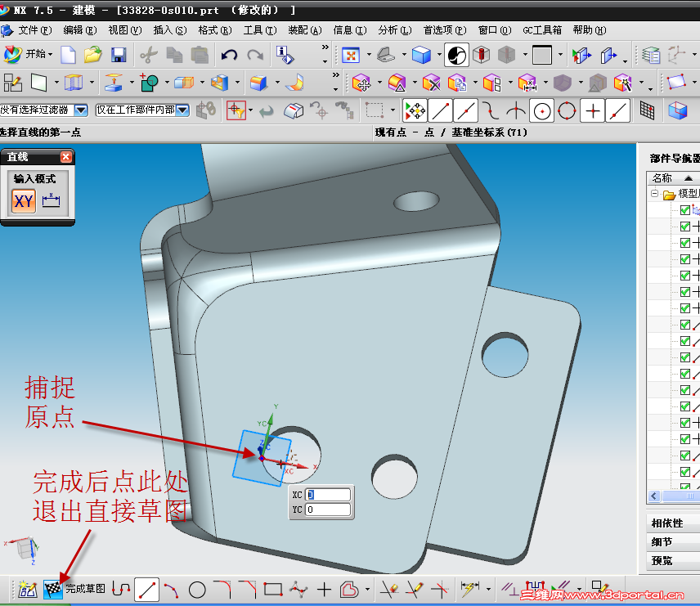Click the 完成草图 button label
This screenshot has height=606, width=700.
tap(85, 589)
